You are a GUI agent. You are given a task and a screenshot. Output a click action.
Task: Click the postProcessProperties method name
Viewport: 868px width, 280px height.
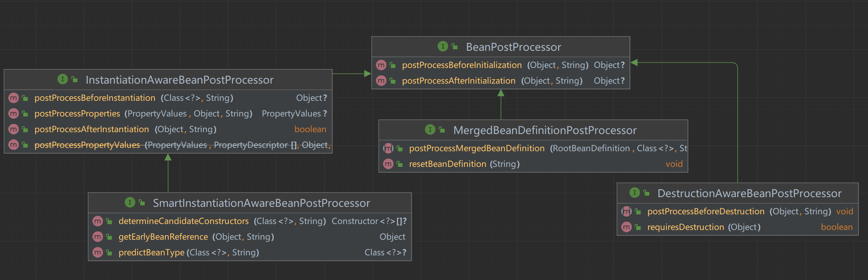[77, 113]
